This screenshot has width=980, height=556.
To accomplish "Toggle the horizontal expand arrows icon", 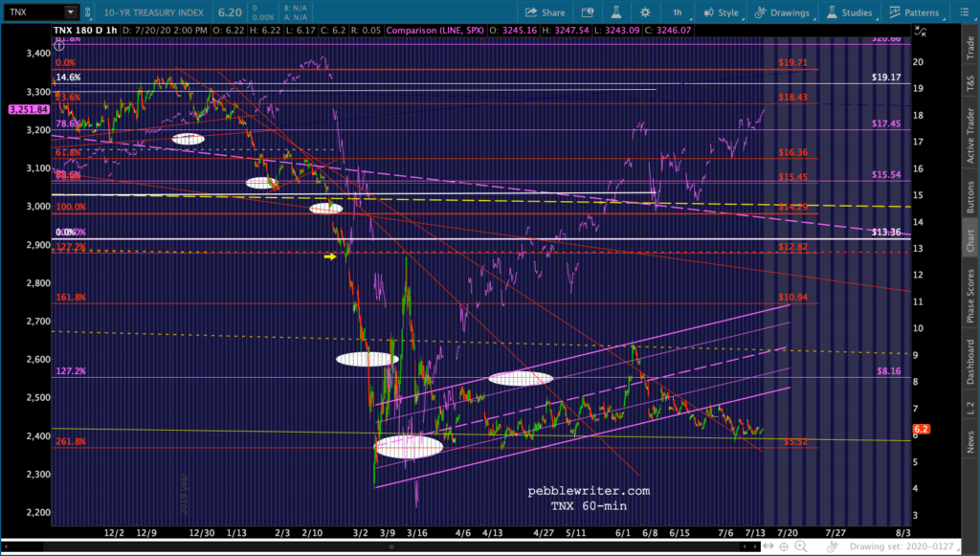I will (x=768, y=546).
